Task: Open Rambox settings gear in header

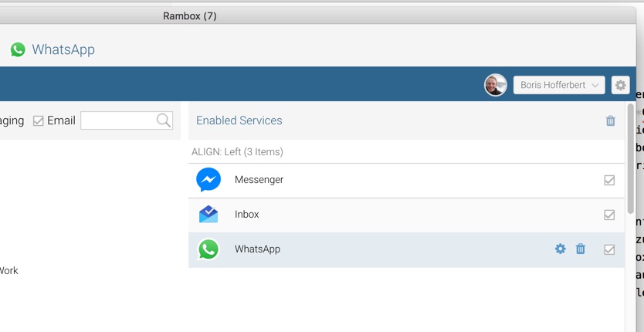Action: coord(620,85)
